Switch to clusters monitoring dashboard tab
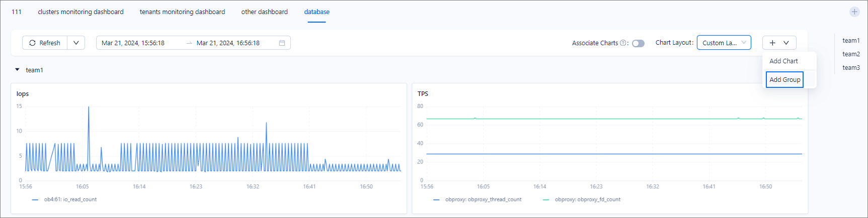This screenshot has width=868, height=218. click(x=81, y=12)
